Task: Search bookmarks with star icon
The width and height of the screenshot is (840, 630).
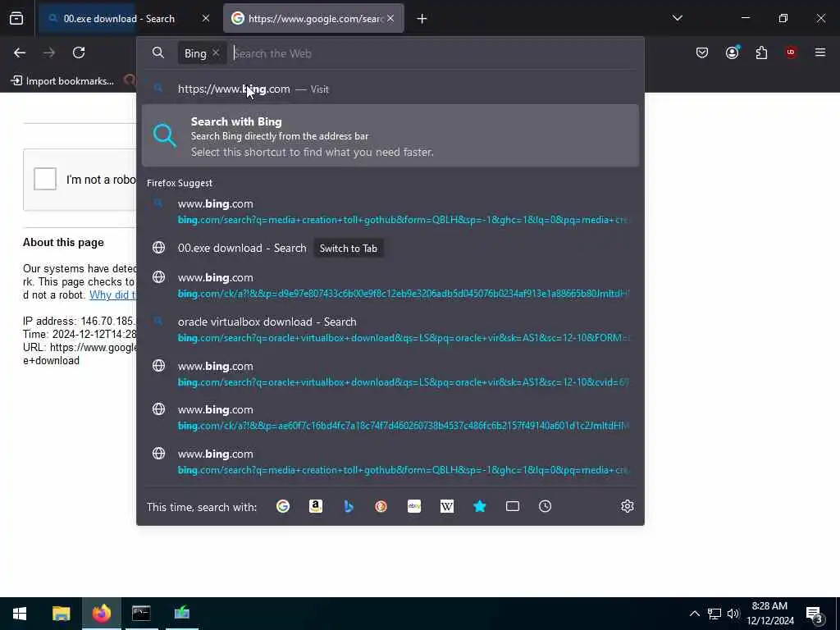Action: 479,506
